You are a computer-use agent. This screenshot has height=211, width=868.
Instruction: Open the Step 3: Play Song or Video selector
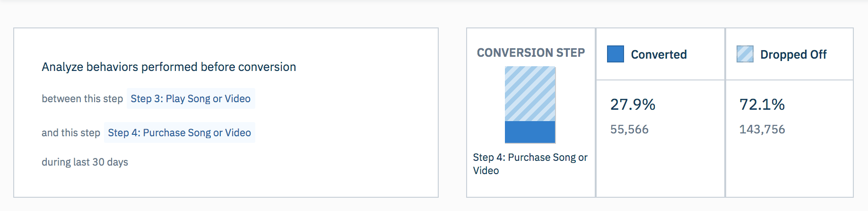coord(191,98)
